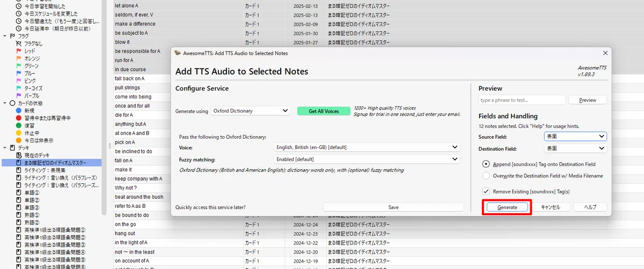Select deck 英検準1級出る順語彙問題④
Image resolution: width=644 pixels, height=269 pixels.
(x=51, y=252)
